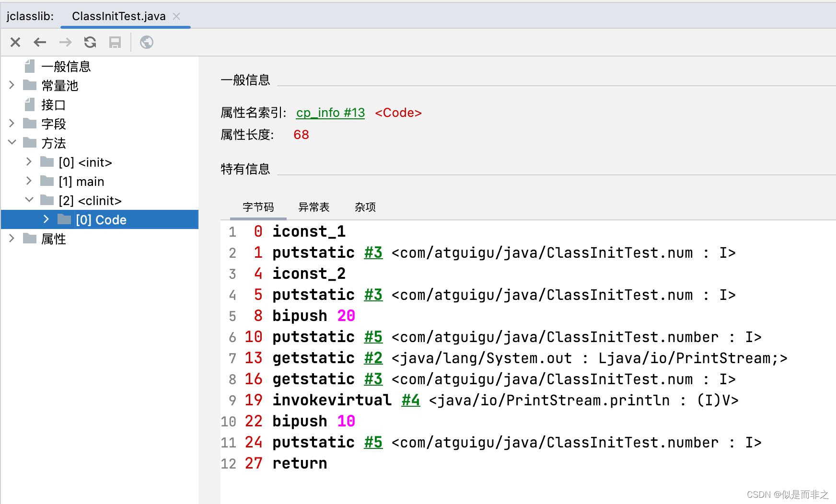Expand the 字段 tree node

tap(11, 123)
